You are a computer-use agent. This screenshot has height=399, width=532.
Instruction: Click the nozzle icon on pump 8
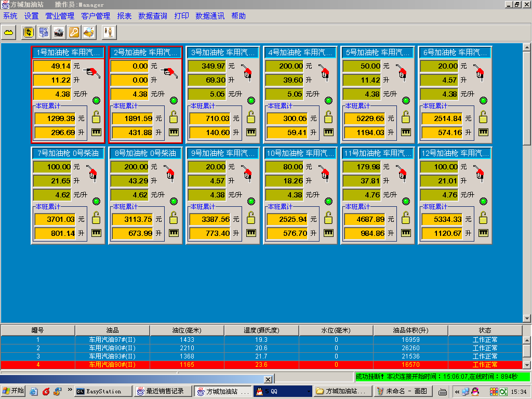click(x=170, y=174)
